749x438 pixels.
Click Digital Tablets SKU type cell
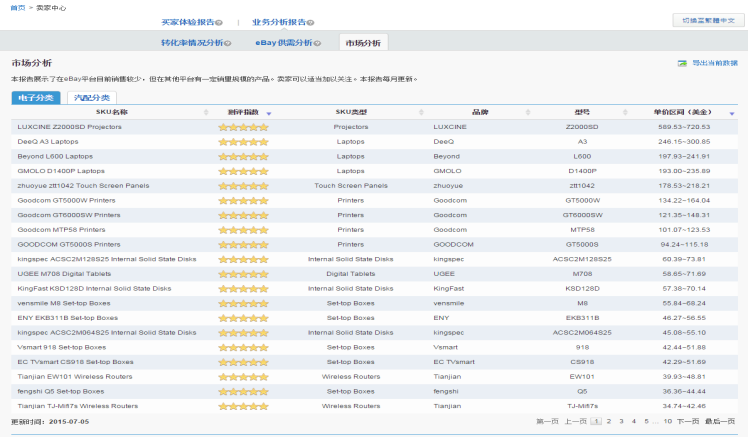pos(351,274)
